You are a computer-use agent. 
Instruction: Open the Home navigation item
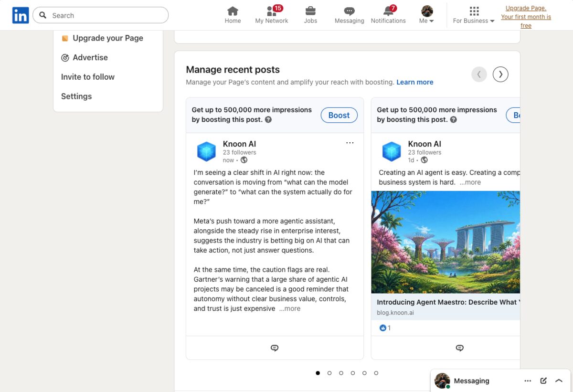coord(233,15)
